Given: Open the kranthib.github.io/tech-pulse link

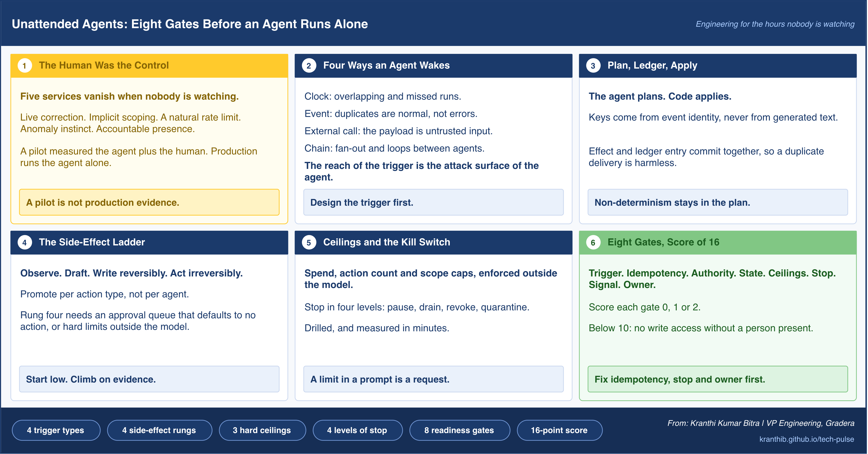Looking at the screenshot, I should pyautogui.click(x=806, y=439).
